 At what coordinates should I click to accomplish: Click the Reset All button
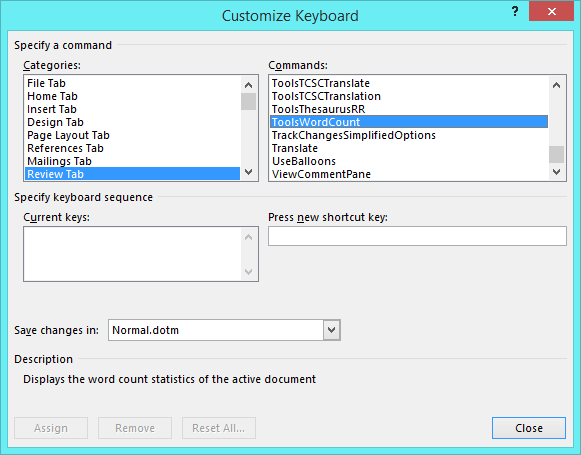point(219,428)
